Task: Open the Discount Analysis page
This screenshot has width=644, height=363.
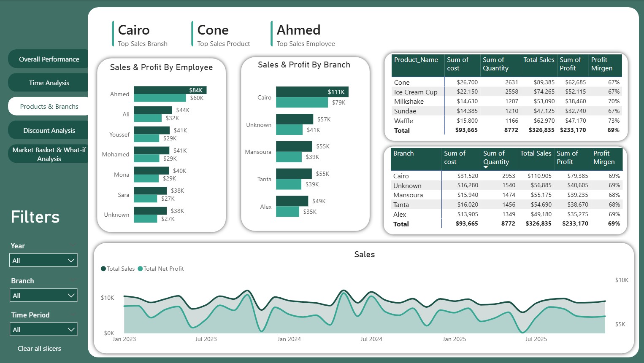Action: [x=49, y=131]
